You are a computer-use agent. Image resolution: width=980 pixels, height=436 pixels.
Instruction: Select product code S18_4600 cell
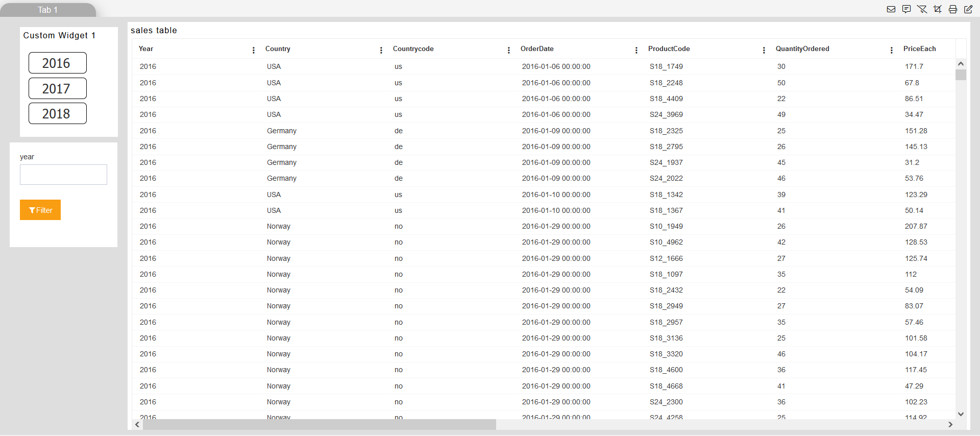tap(666, 370)
